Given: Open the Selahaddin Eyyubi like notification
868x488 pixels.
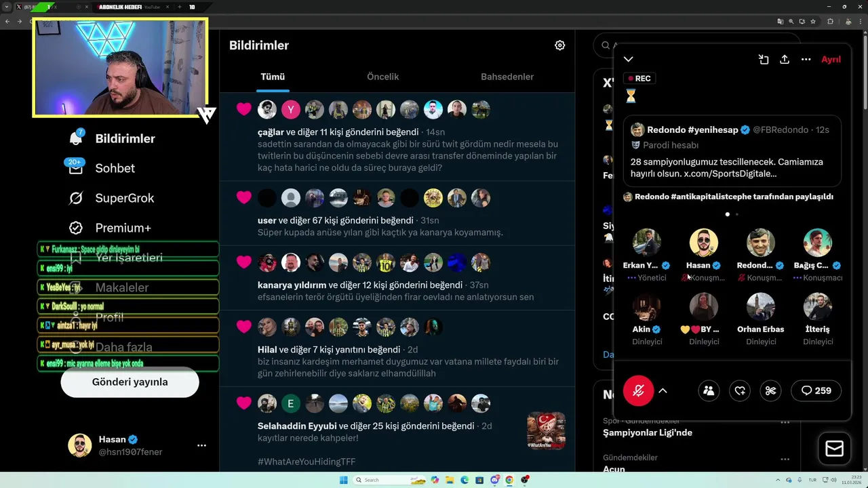Looking at the screenshot, I should point(397,430).
